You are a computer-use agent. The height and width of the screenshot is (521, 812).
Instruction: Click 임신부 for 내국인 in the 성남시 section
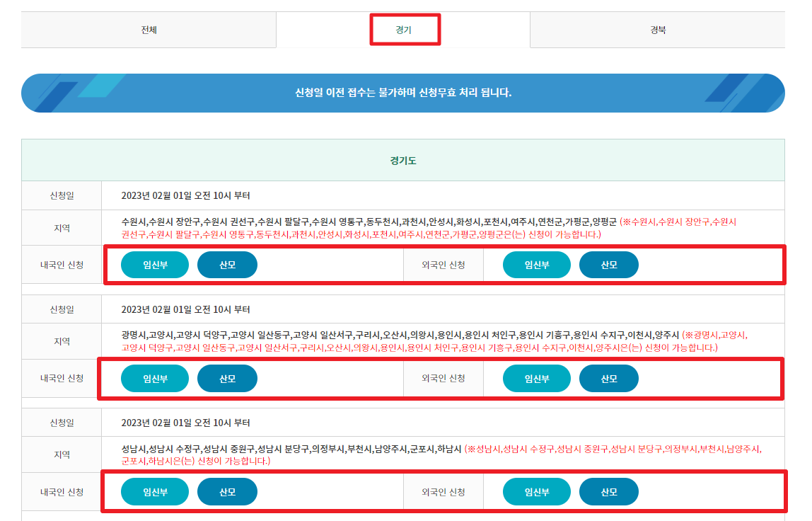pos(154,491)
